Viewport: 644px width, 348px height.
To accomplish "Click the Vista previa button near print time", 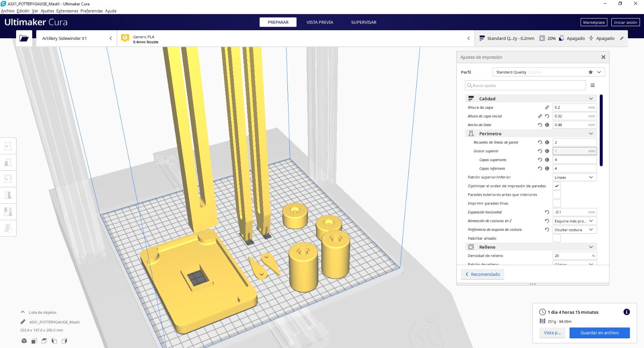I will [552, 333].
